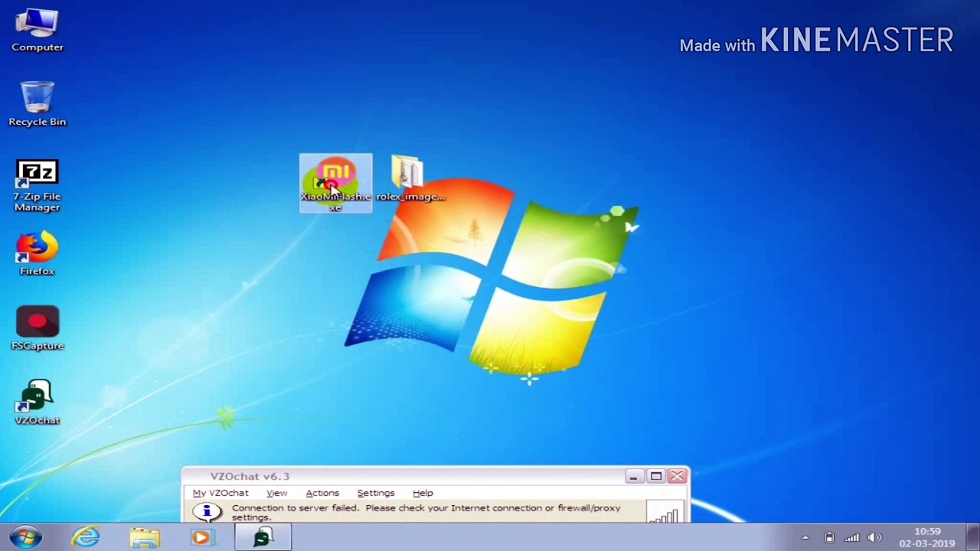980x551 pixels.
Task: Open the Recycle Bin icon
Action: pyautogui.click(x=38, y=103)
